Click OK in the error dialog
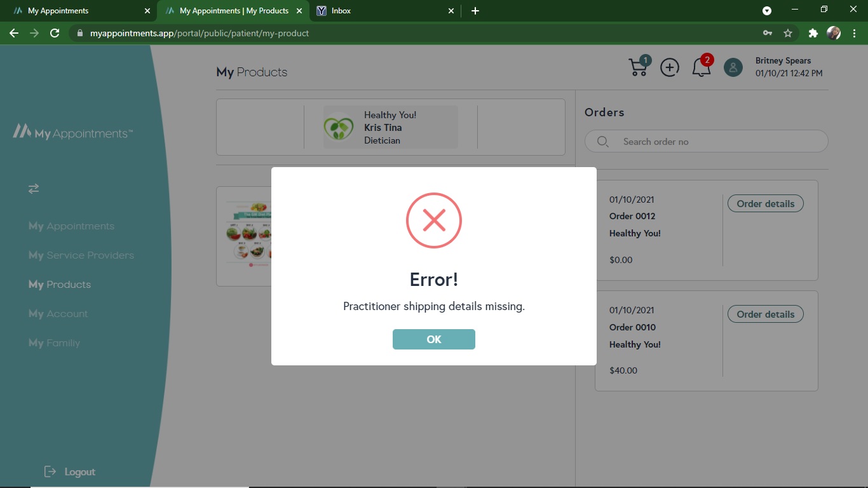The height and width of the screenshot is (488, 868). [x=433, y=339]
